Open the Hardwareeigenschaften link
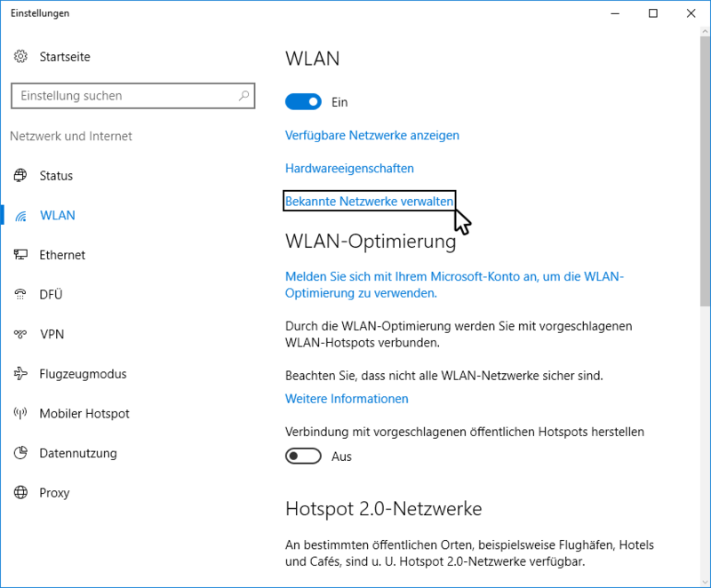The width and height of the screenshot is (711, 588). [x=349, y=169]
